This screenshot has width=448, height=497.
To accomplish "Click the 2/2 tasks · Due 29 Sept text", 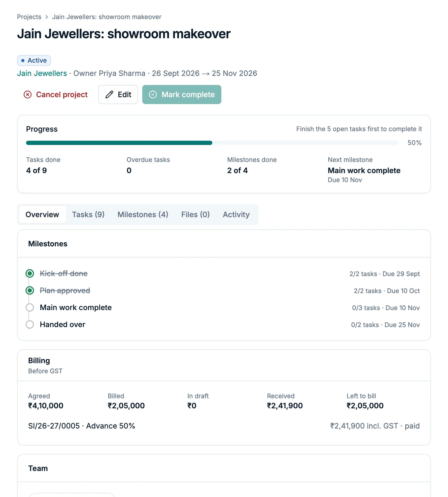I will pyautogui.click(x=385, y=274).
